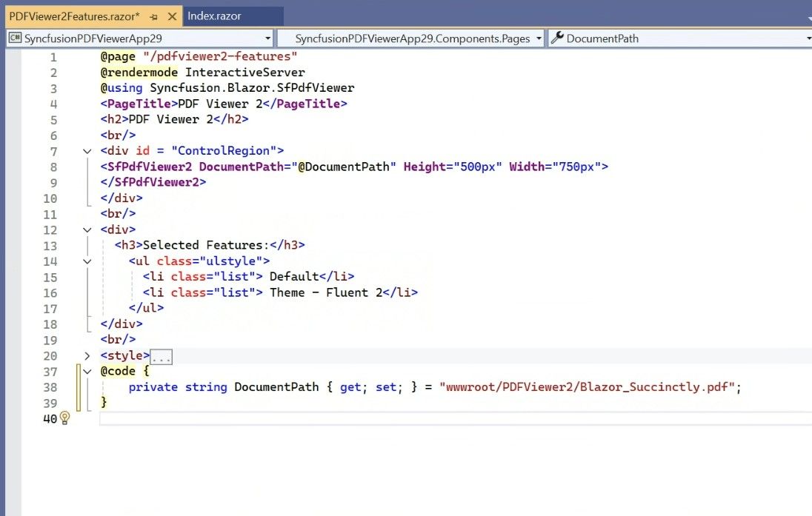Screen dimensions: 812x516
Task: Open the SyncfusionPDFViewerApp29 project dropdown
Action: pyautogui.click(x=268, y=38)
